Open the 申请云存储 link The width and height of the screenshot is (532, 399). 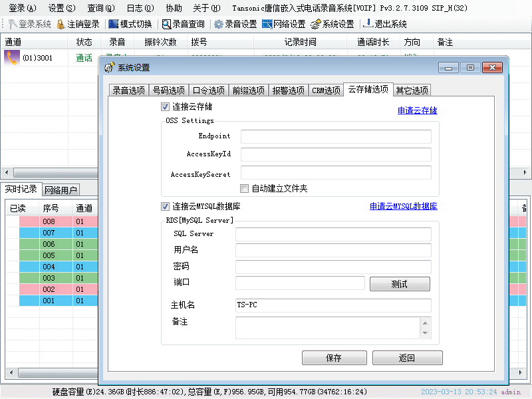point(418,110)
